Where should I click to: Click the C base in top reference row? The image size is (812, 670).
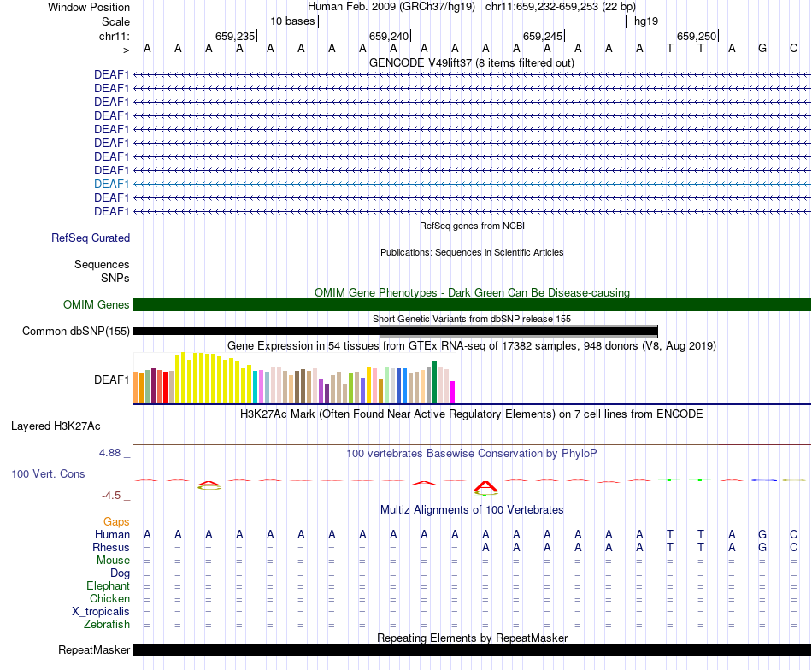pyautogui.click(x=793, y=49)
